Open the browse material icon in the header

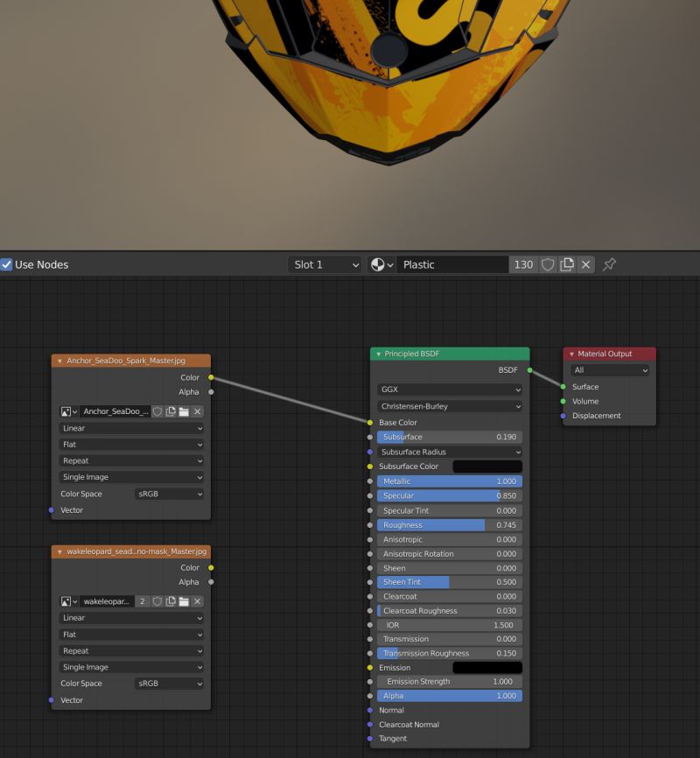[x=377, y=264]
